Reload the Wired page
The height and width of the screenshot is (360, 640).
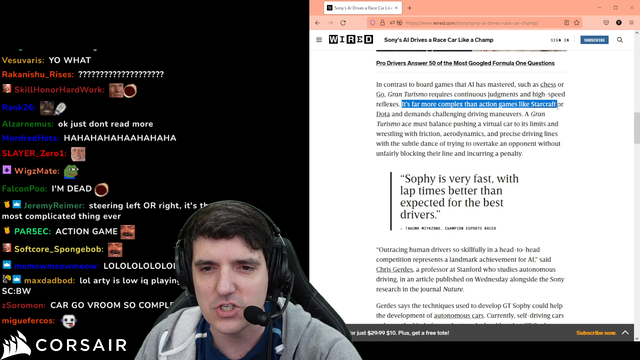[343, 23]
